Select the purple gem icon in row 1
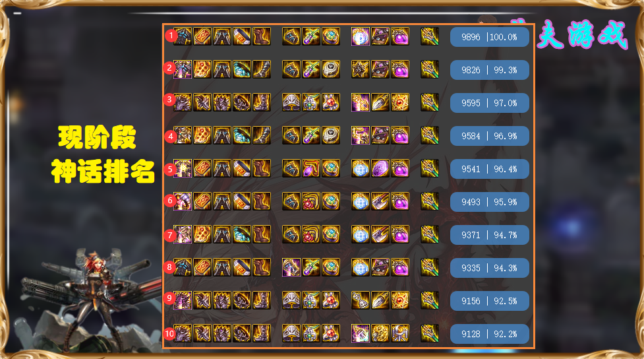 tap(399, 36)
